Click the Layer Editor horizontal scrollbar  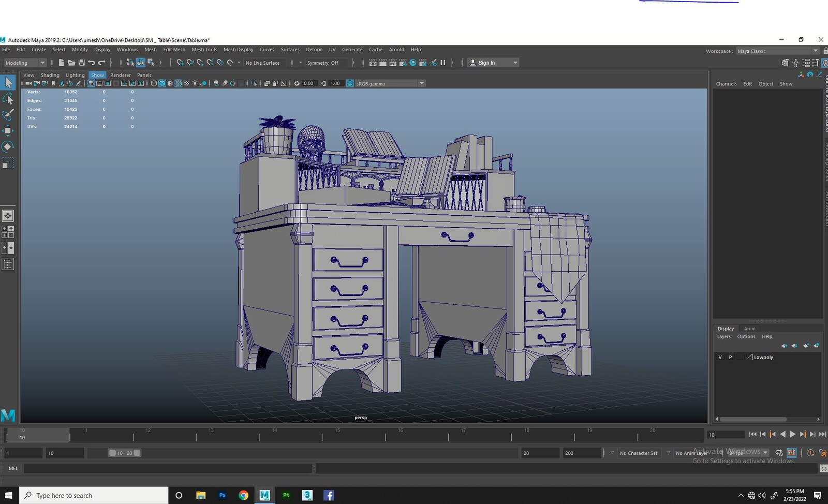pyautogui.click(x=753, y=419)
